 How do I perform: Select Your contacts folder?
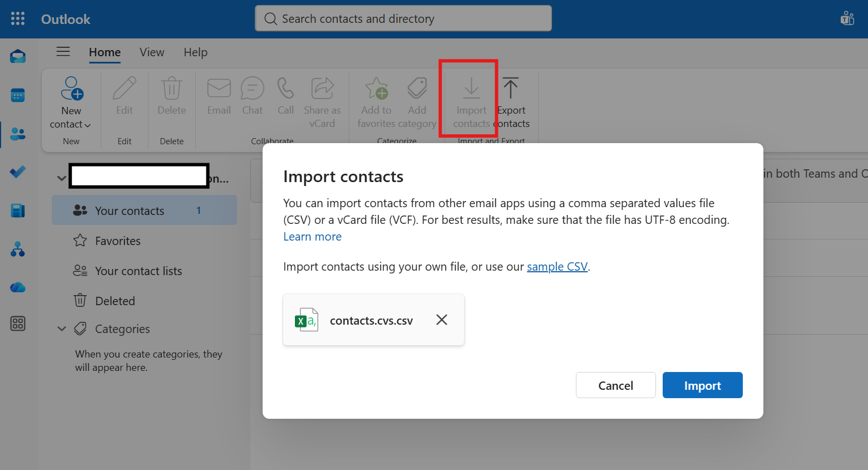point(145,210)
